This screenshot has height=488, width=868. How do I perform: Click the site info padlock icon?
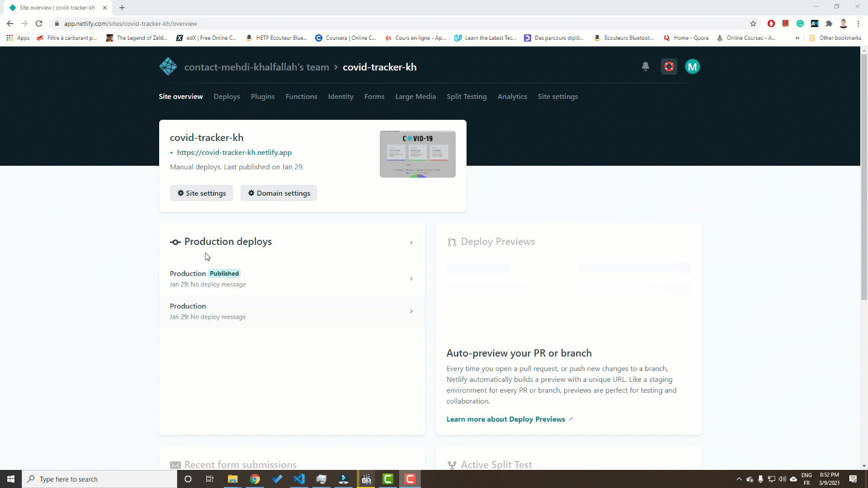[57, 23]
